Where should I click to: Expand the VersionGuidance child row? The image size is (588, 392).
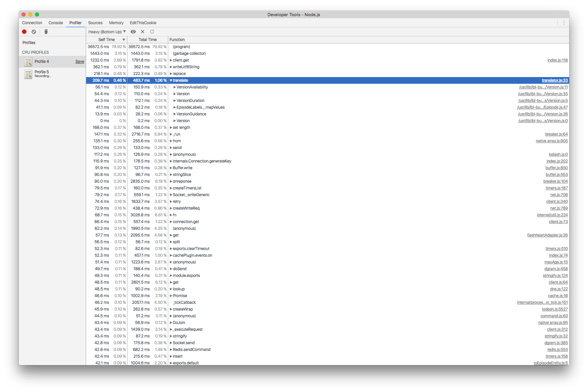175,114
